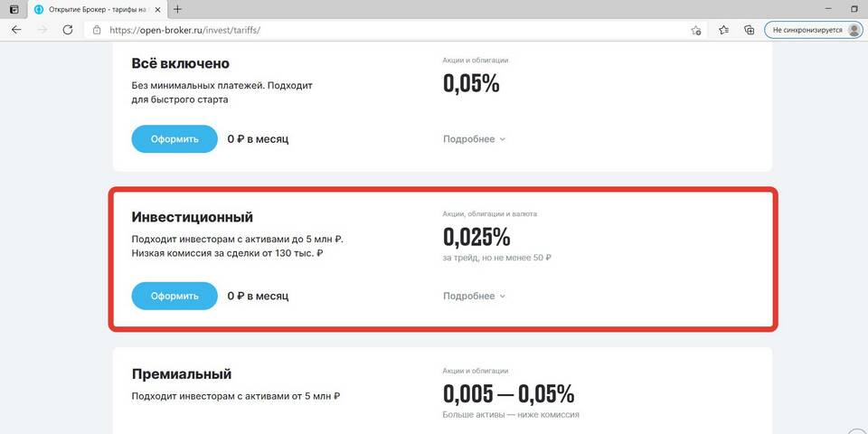Click the browser Back arrow

coord(15,30)
